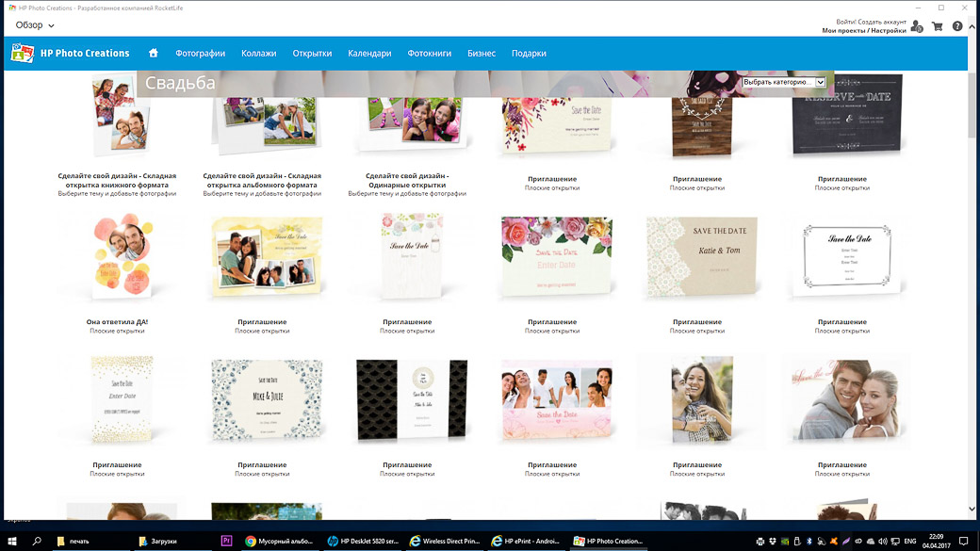Screen dimensions: 980x551
Task: Click the Создать аккаунт link
Action: tap(883, 22)
